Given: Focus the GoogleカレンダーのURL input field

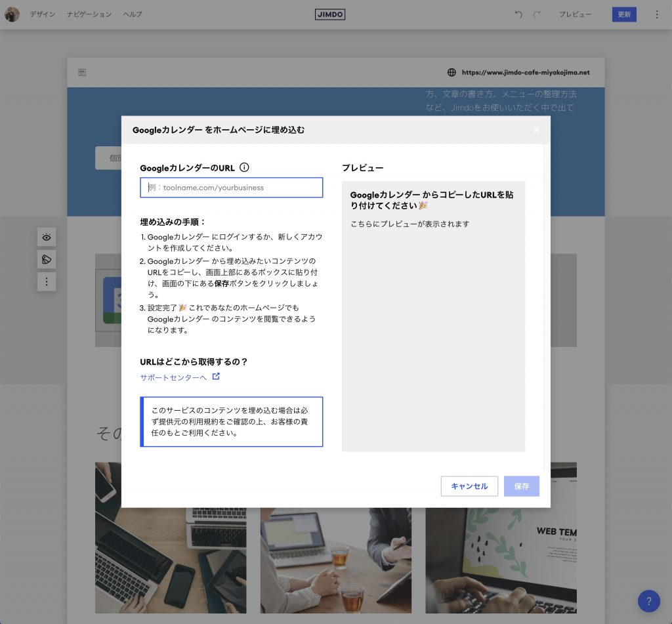Looking at the screenshot, I should click(232, 187).
